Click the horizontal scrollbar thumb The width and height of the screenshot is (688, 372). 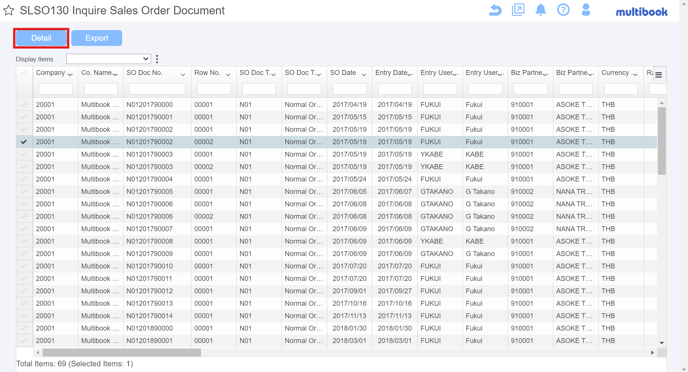pyautogui.click(x=122, y=353)
